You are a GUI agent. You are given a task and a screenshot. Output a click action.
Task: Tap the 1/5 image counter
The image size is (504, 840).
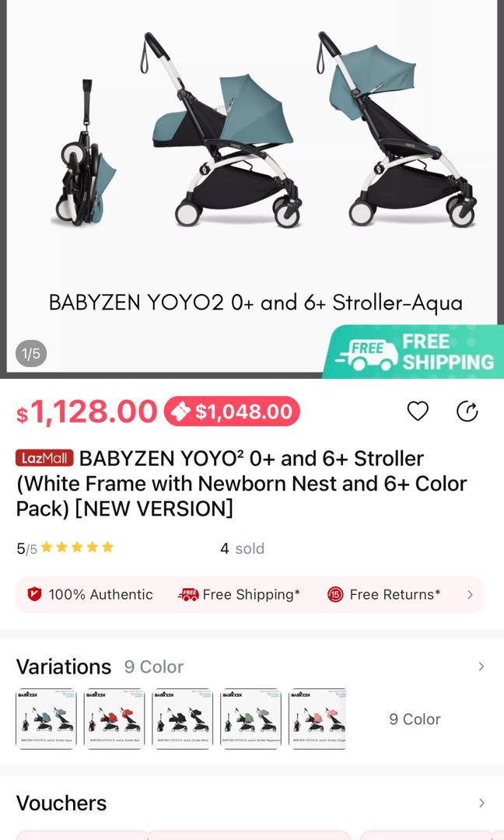(x=31, y=354)
